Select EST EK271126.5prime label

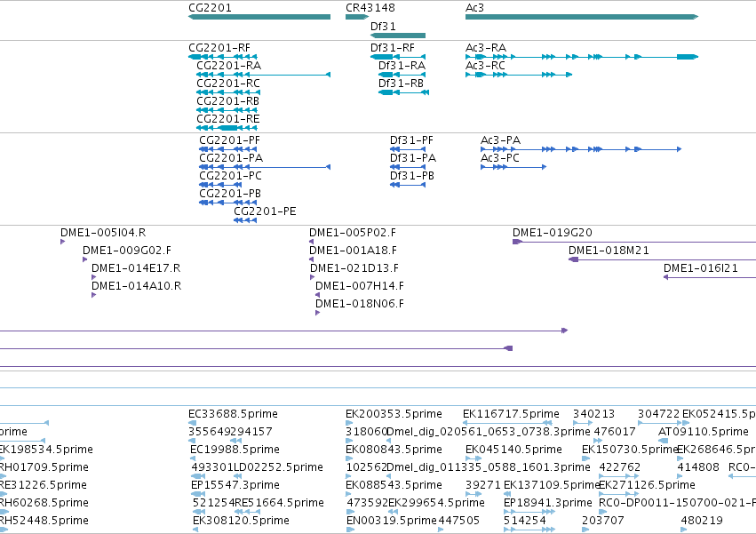(x=647, y=486)
